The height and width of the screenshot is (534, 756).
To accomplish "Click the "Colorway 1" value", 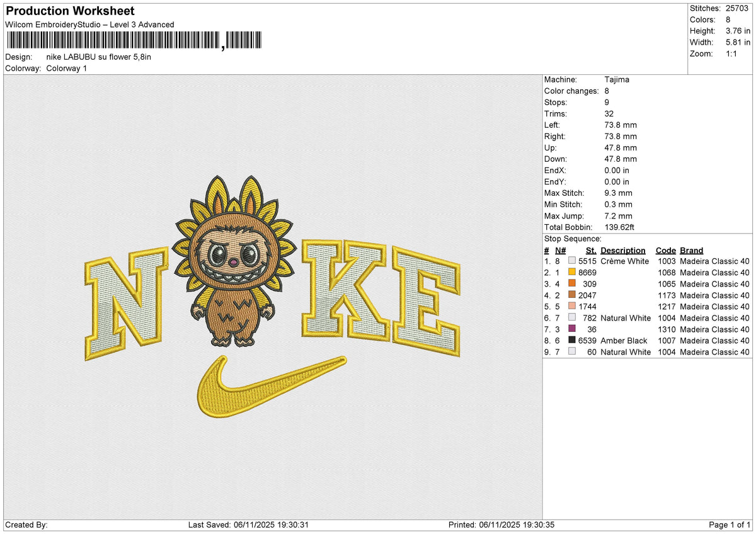I will click(67, 68).
